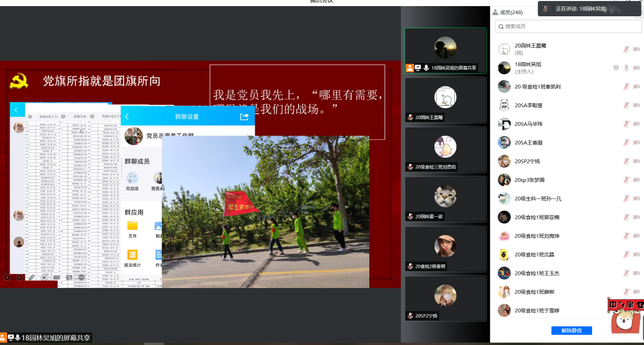Click the magnifier icon in member search

pyautogui.click(x=501, y=26)
